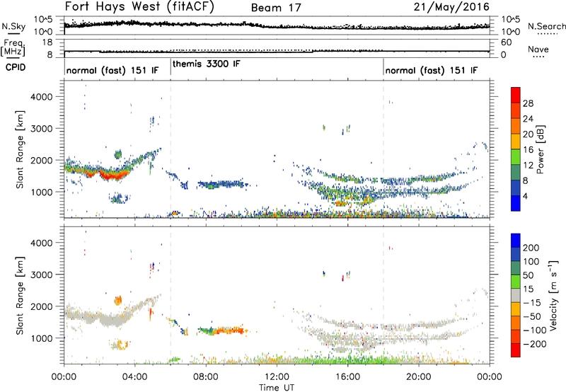Click the "-100" tick on Velocity color bar
The height and width of the screenshot is (392, 566).
pos(535,330)
